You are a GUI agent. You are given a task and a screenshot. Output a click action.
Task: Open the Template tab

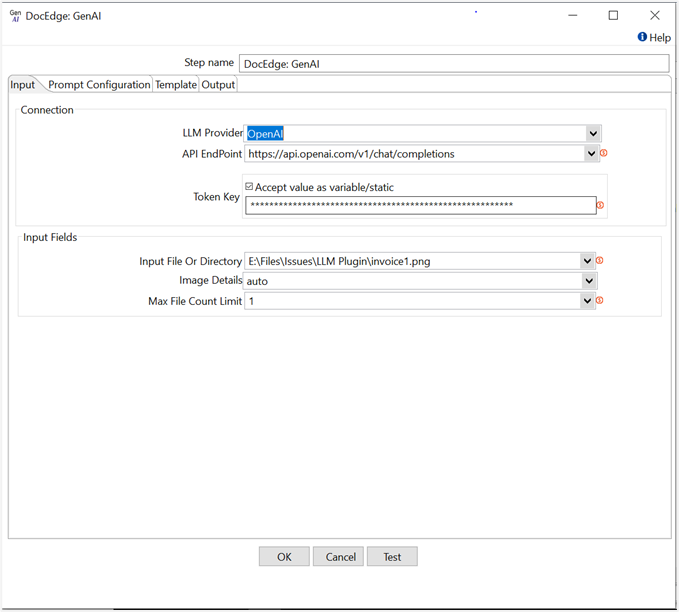pos(175,85)
